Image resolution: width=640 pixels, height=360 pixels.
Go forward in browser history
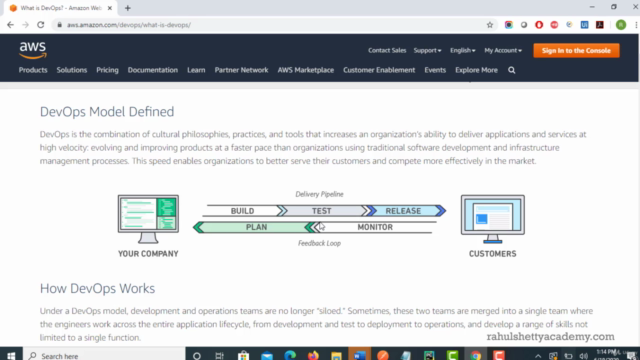coord(25,25)
